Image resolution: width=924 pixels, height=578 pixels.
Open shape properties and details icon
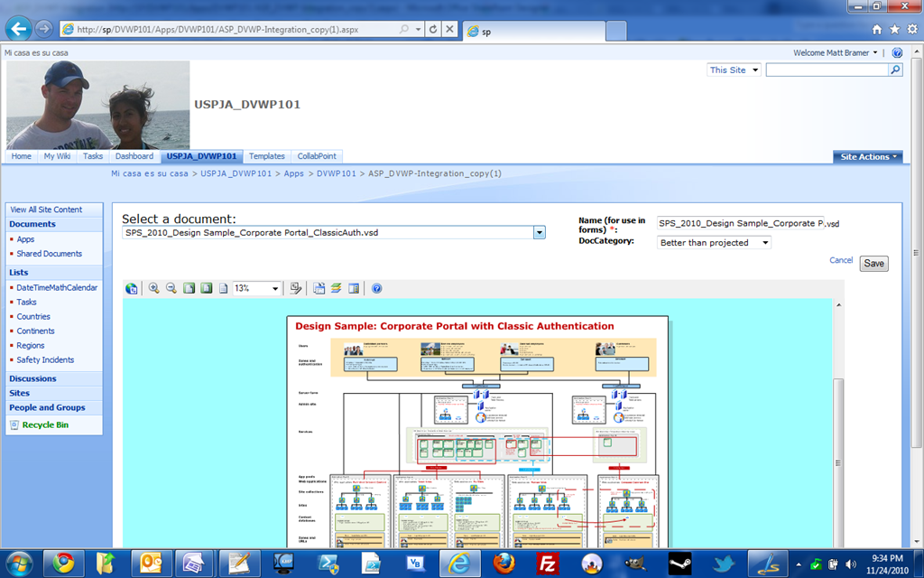pyautogui.click(x=296, y=288)
